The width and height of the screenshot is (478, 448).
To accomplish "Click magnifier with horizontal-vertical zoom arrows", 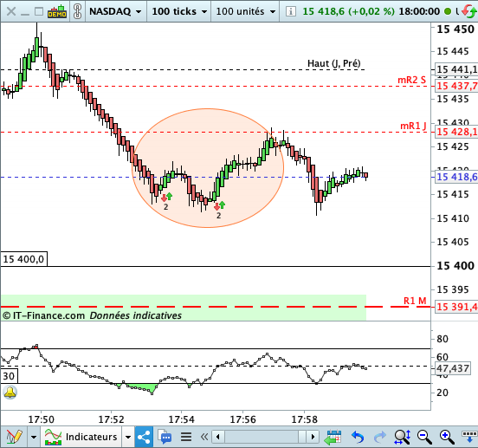I will (403, 437).
